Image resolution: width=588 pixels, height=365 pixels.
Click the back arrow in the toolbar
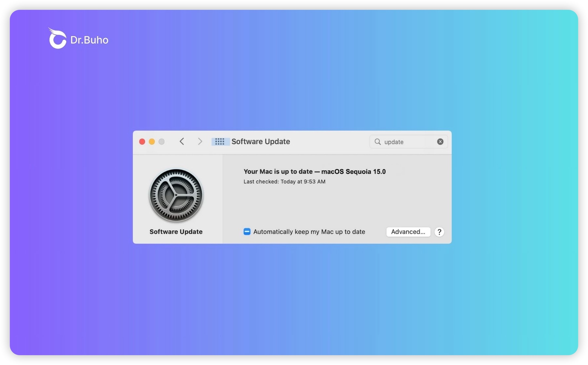pyautogui.click(x=182, y=142)
